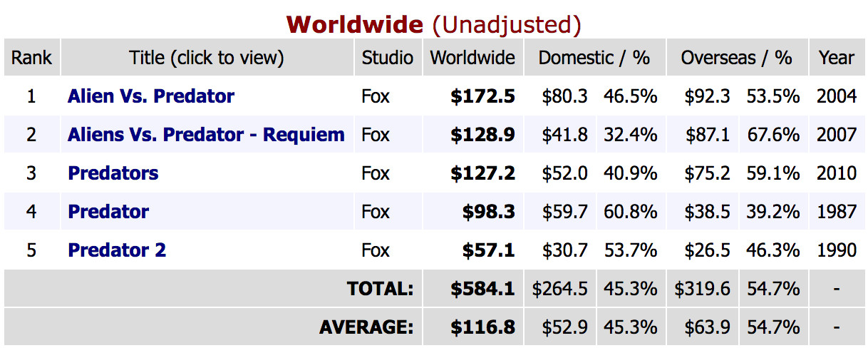Click the Worldwide (Unadjusted) table heading
This screenshot has width=868, height=348.
[434, 25]
